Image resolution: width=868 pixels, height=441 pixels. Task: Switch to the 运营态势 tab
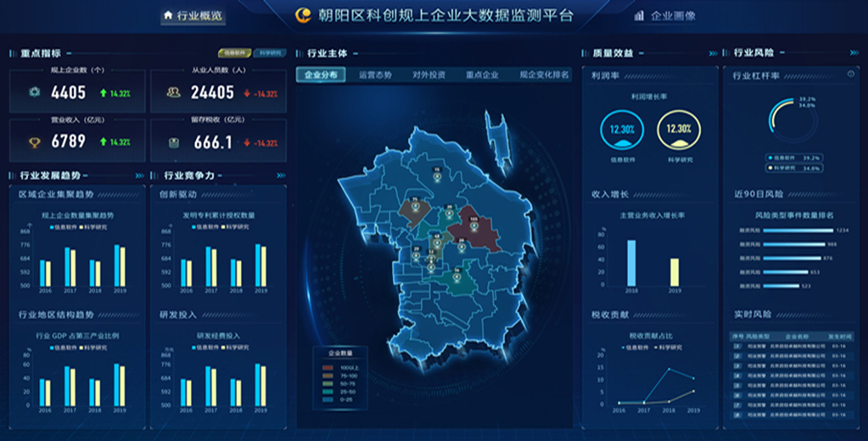pyautogui.click(x=374, y=75)
